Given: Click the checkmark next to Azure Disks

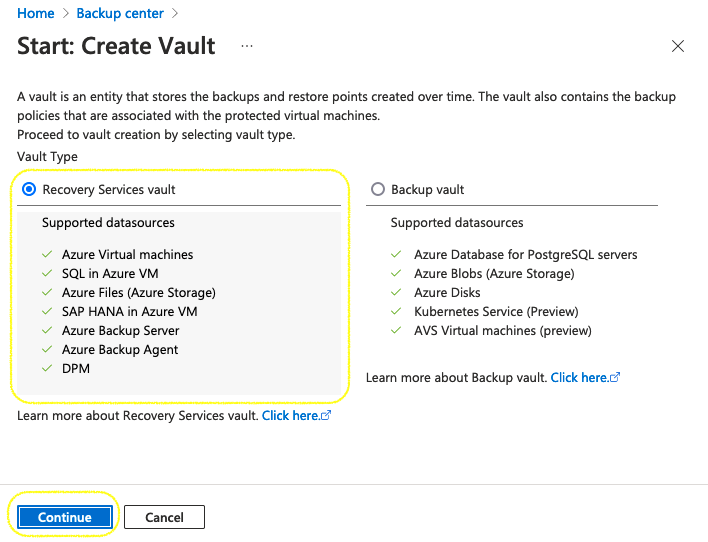Looking at the screenshot, I should (x=396, y=292).
